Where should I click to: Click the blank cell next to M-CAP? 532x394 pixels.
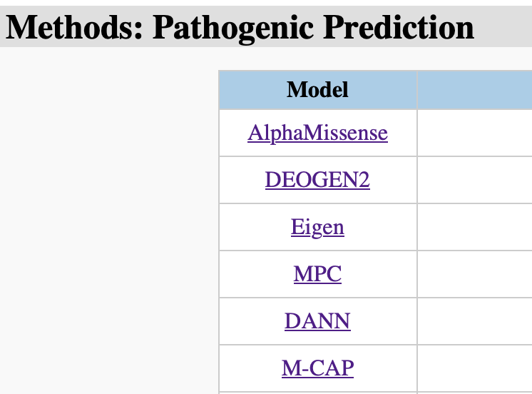(474, 368)
